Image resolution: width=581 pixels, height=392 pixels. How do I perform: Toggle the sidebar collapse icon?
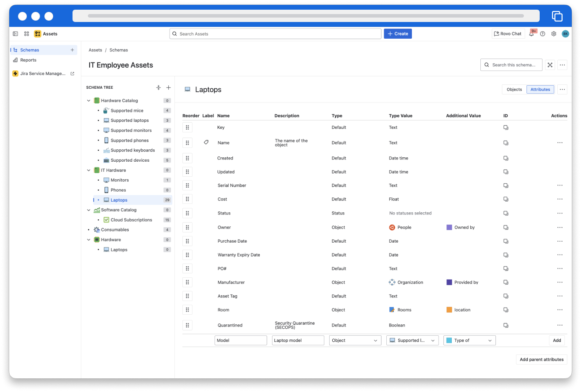click(x=15, y=34)
